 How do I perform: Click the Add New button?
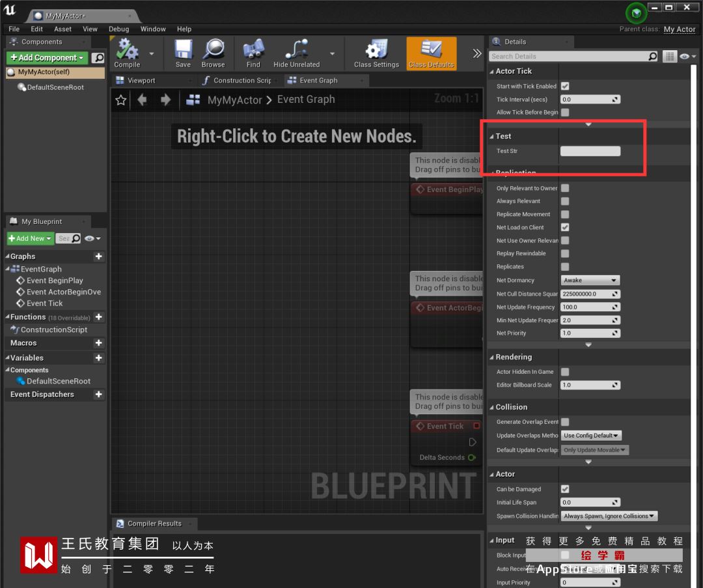(x=30, y=238)
